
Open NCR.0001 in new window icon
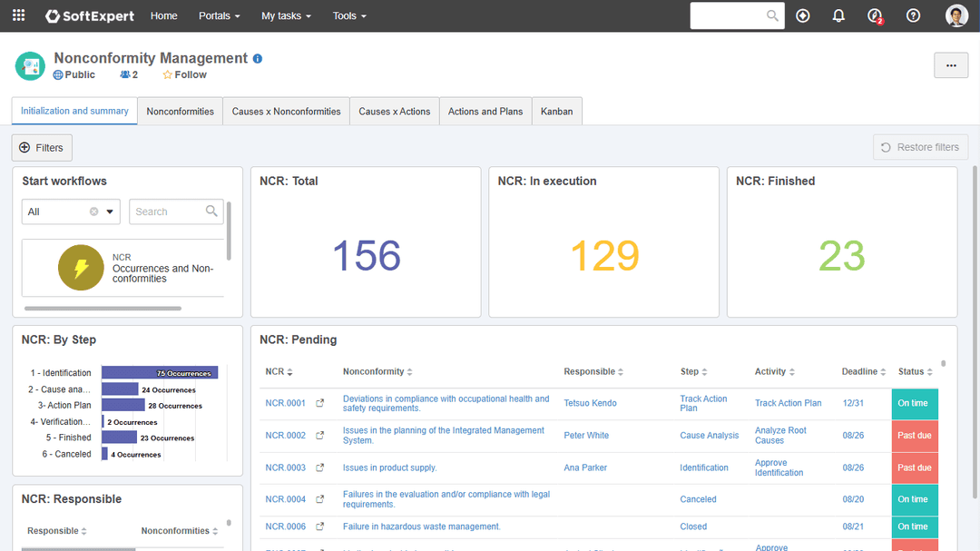tap(319, 403)
